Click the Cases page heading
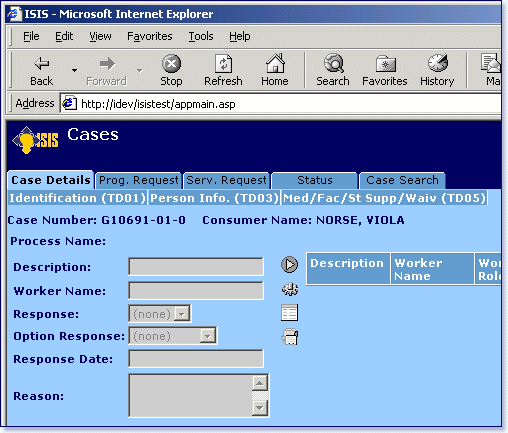Image resolution: width=508 pixels, height=433 pixels. [93, 134]
